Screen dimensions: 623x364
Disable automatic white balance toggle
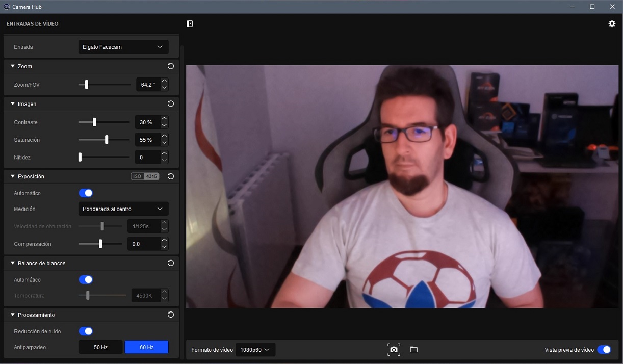86,280
